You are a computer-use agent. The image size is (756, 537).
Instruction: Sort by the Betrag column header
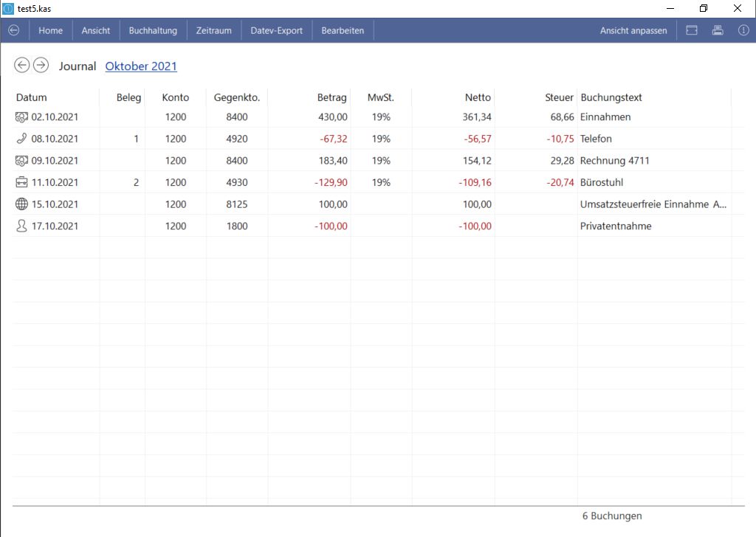(331, 97)
